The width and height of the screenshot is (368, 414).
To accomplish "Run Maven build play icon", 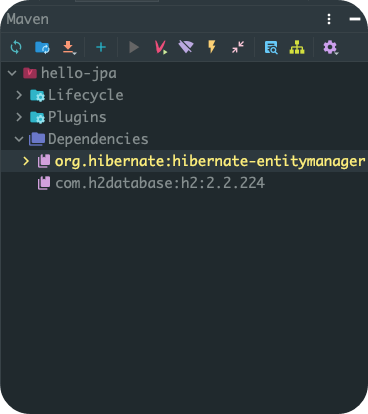I will pos(134,47).
